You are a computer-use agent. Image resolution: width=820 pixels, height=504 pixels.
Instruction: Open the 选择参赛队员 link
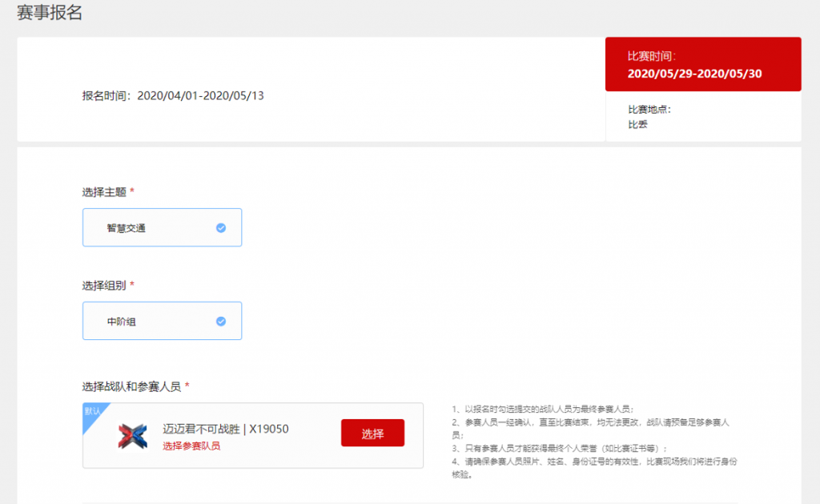pyautogui.click(x=191, y=446)
